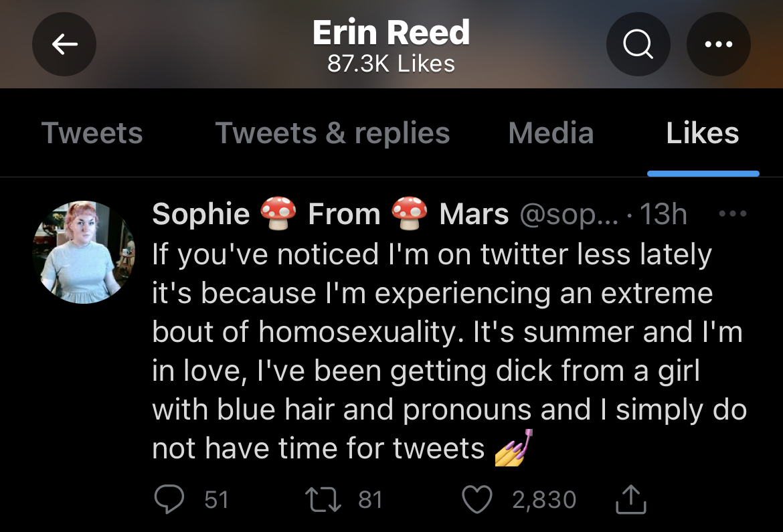Viewport: 783px width, 532px height.
Task: Select the Likes tab
Action: tap(703, 132)
